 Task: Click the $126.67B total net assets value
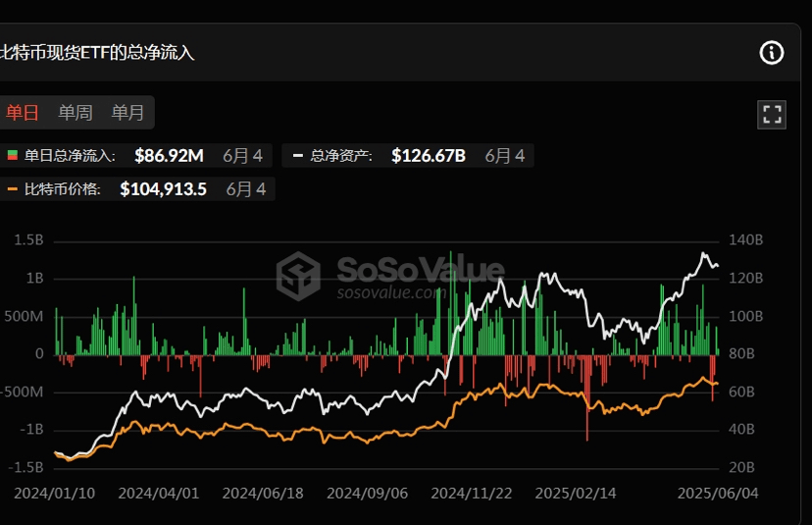point(429,155)
